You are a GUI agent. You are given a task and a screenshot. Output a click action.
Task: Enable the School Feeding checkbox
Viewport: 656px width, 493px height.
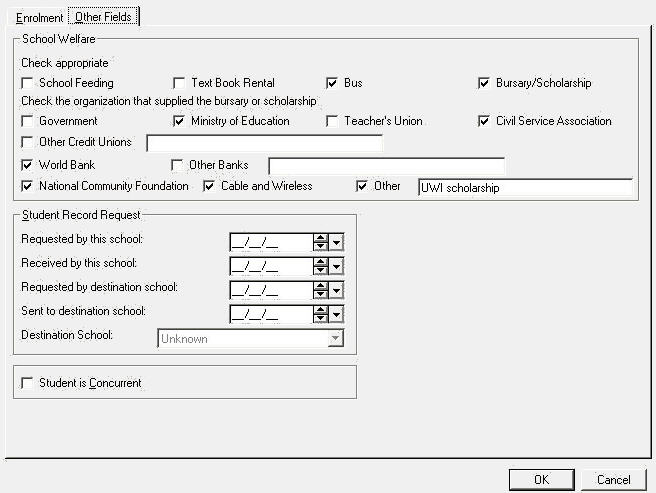[x=27, y=83]
